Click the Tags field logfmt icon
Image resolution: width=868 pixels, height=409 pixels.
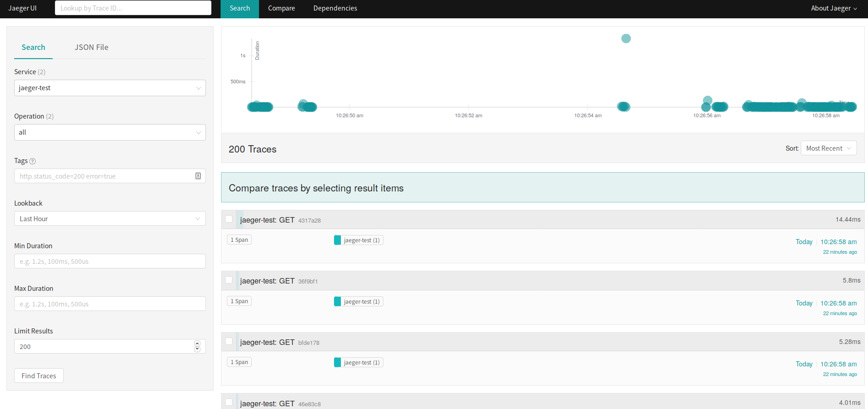[x=198, y=176]
